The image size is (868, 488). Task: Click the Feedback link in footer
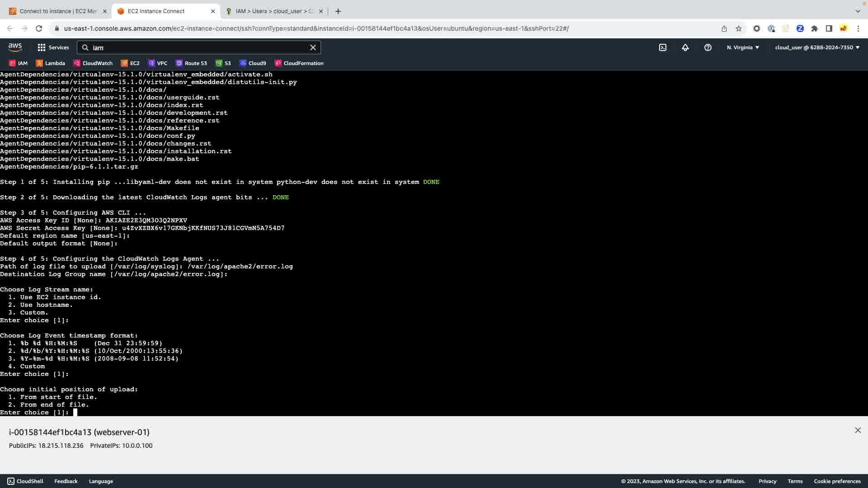click(66, 481)
